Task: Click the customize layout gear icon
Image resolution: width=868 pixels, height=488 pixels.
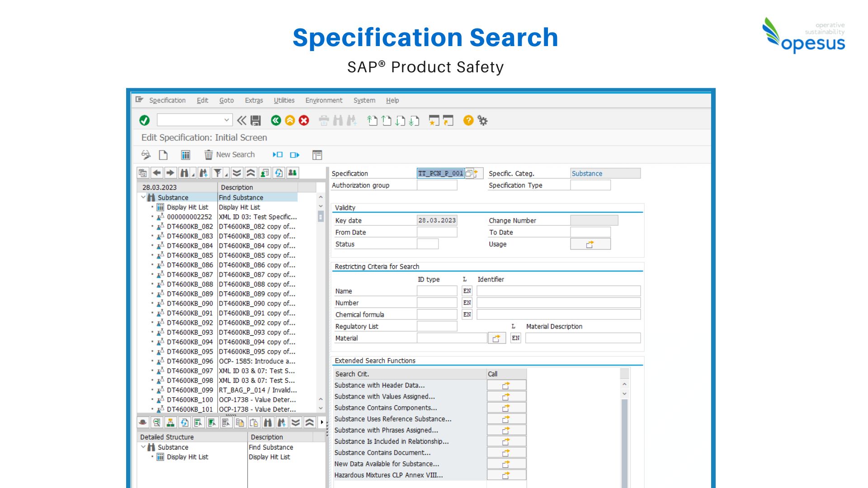Action: 483,120
